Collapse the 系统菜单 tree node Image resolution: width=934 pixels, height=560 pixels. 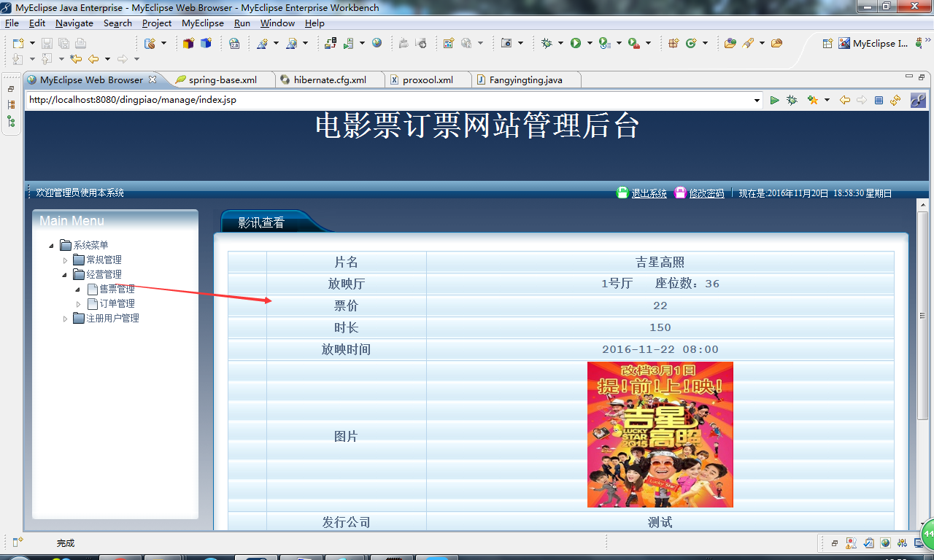click(x=50, y=246)
